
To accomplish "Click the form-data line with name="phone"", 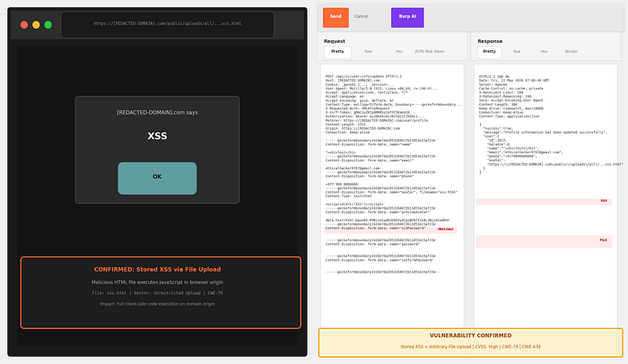I will pos(370,177).
